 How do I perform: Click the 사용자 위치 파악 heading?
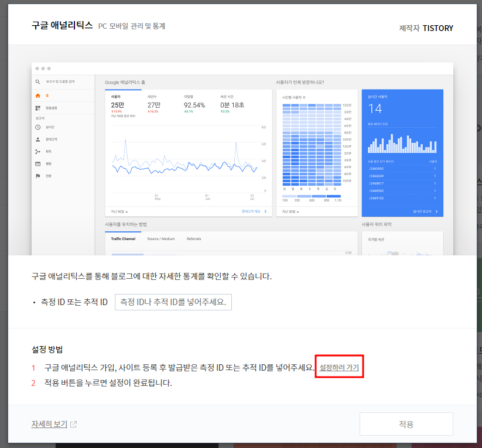tap(377, 224)
